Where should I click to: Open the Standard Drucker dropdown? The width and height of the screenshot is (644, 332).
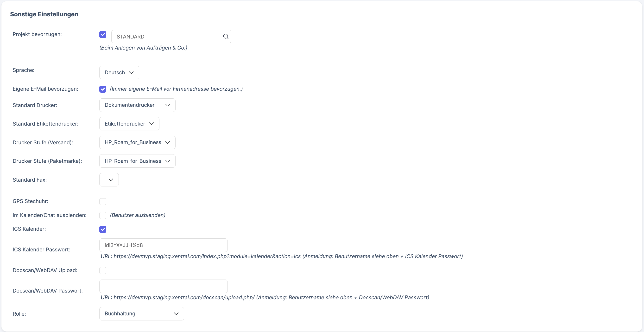pyautogui.click(x=137, y=105)
